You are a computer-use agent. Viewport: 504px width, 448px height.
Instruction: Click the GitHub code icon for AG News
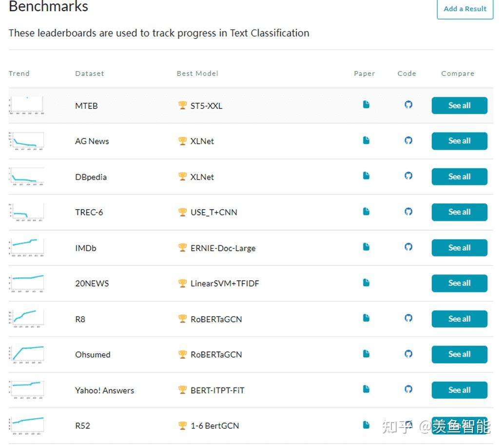coord(408,140)
